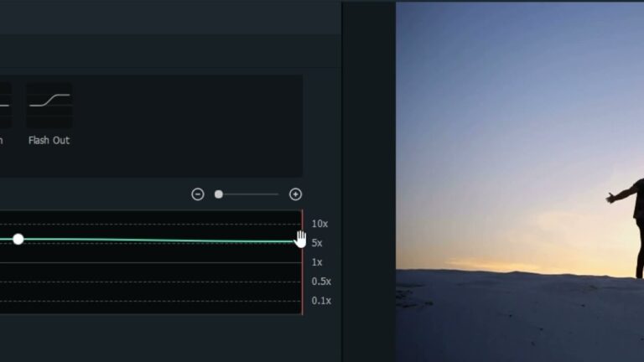
Task: Click the video preview of silhouetted person
Action: [x=520, y=182]
